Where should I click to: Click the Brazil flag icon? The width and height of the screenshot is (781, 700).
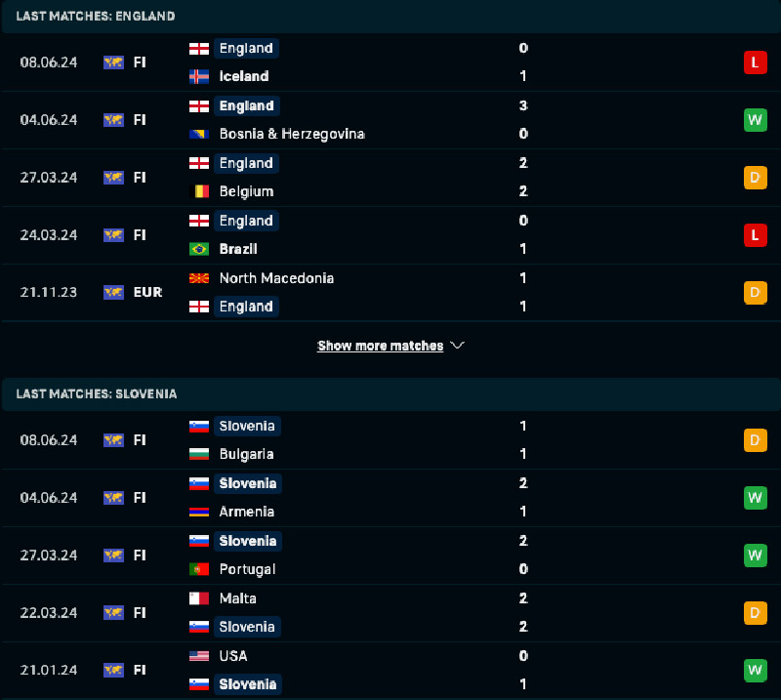(199, 249)
